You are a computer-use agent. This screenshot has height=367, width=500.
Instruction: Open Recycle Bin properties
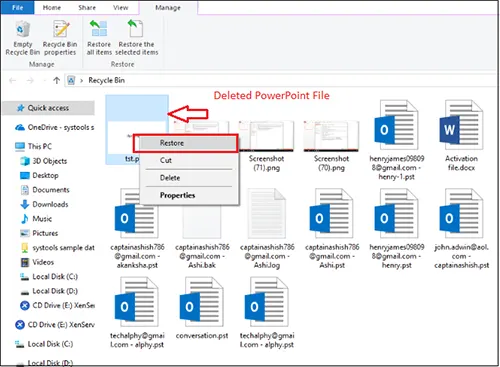point(60,38)
